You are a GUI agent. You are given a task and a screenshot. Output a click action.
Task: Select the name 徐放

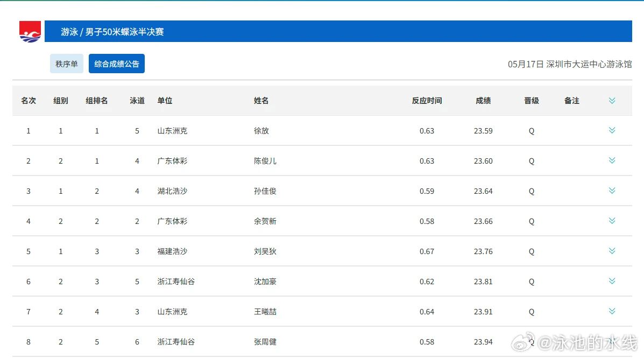(261, 131)
